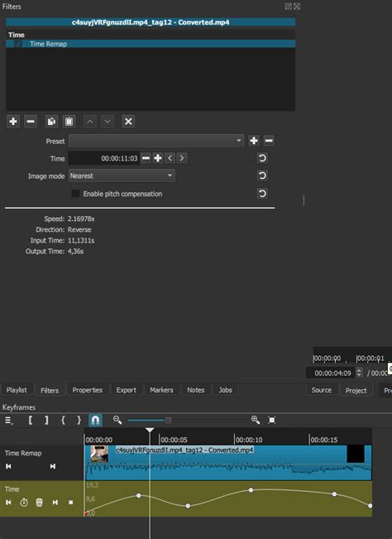Viewport: 392px width, 539px height.
Task: Switch to the Playlist tab
Action: (x=17, y=390)
